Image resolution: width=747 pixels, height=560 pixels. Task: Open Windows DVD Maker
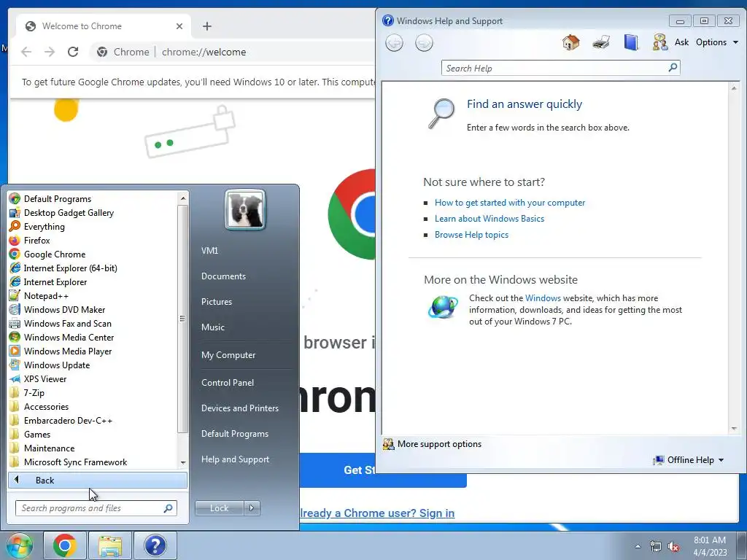click(64, 309)
